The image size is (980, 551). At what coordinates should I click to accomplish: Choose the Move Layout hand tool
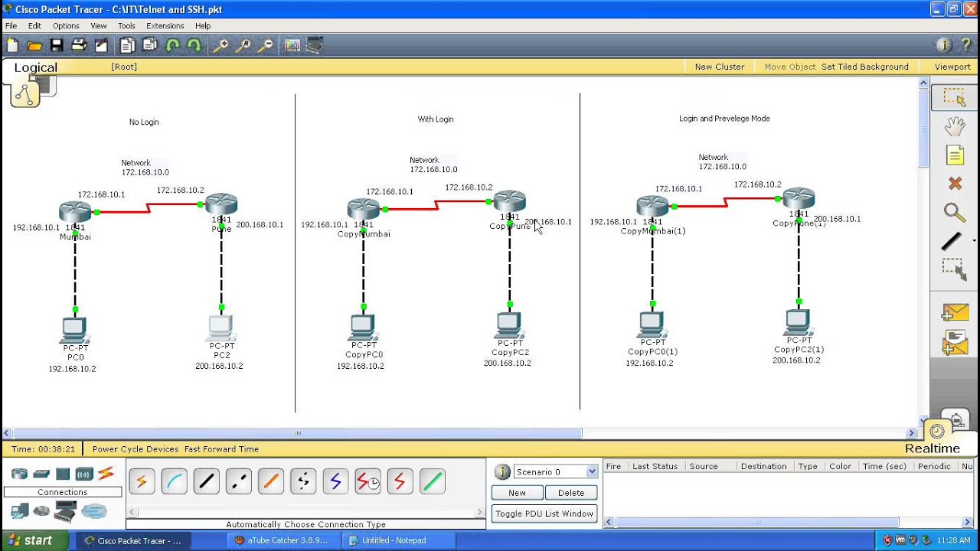tap(954, 126)
